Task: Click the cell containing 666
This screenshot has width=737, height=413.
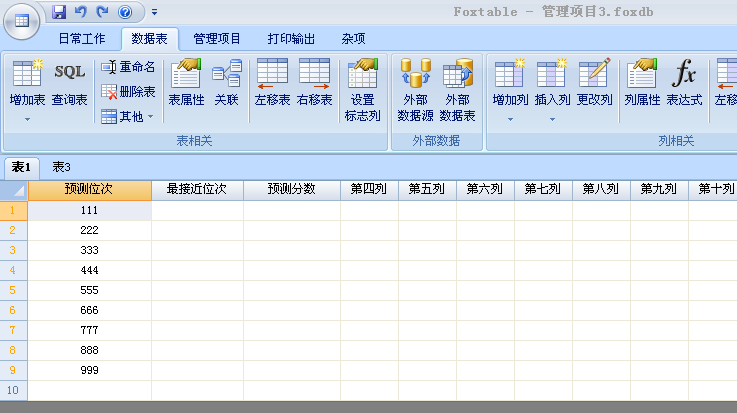Action: [89, 310]
